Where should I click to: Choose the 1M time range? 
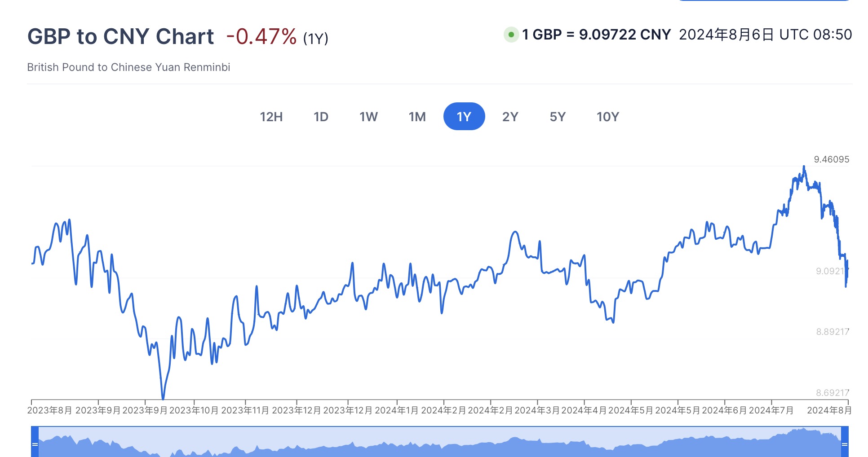tap(417, 117)
